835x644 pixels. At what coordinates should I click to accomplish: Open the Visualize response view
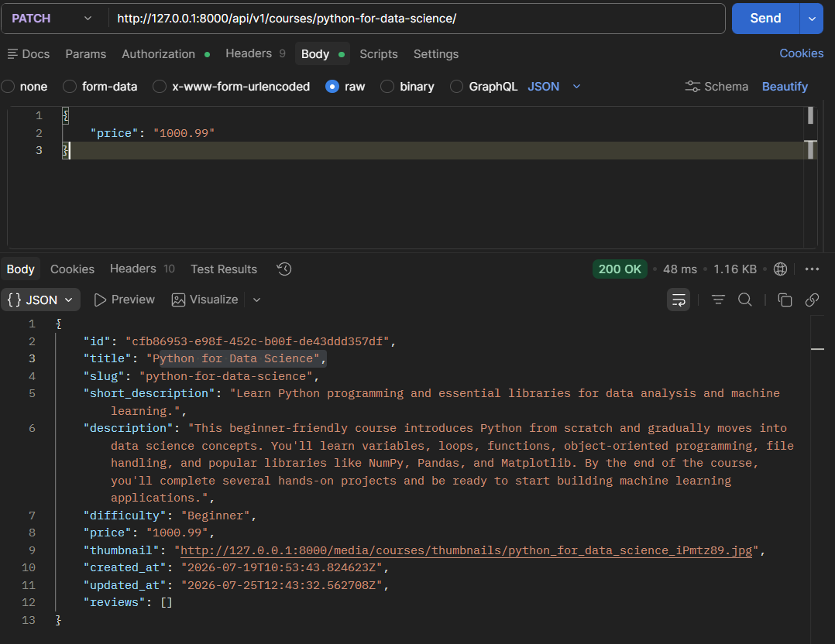205,300
